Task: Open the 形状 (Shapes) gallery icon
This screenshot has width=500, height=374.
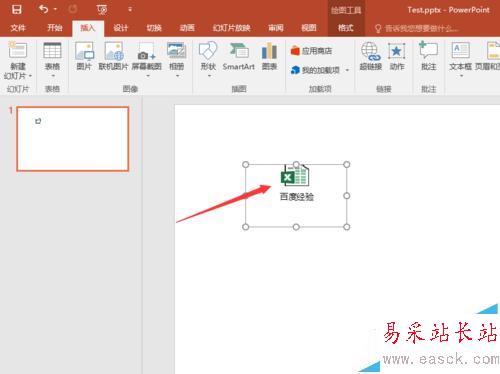Action: 208,51
